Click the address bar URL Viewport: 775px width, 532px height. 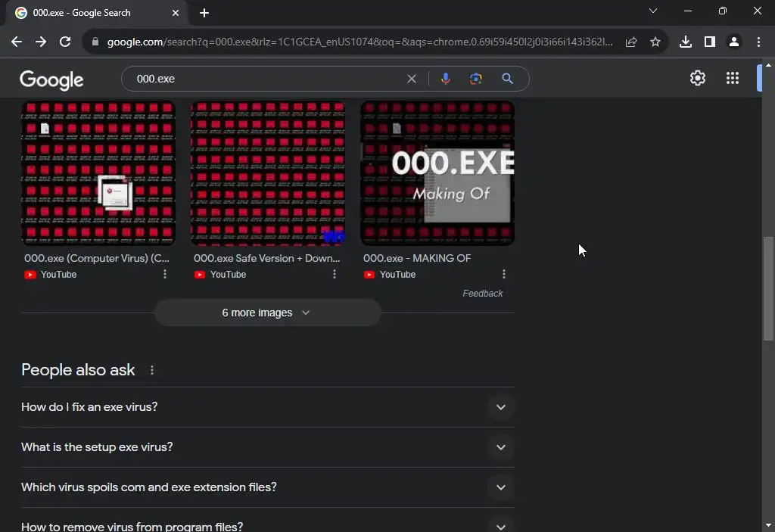359,42
